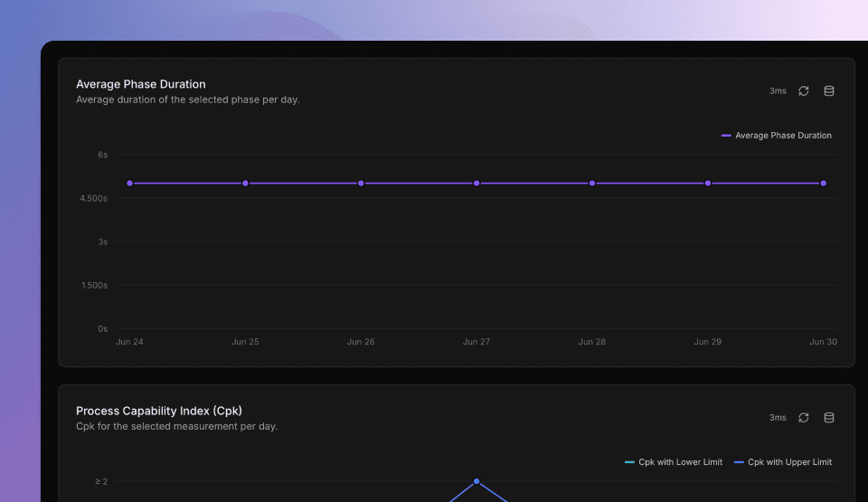Click the 4.500s y-axis label
The height and width of the screenshot is (502, 868).
pos(93,198)
